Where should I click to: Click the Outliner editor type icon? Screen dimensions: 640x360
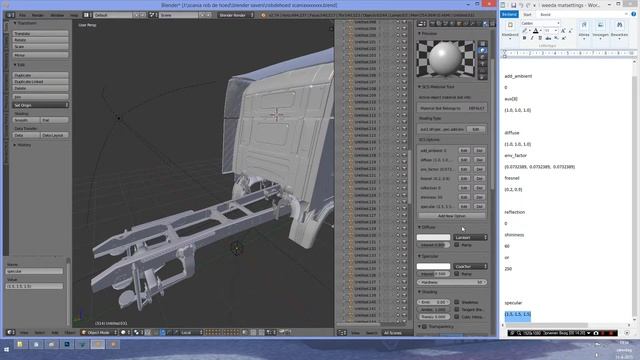coord(342,333)
